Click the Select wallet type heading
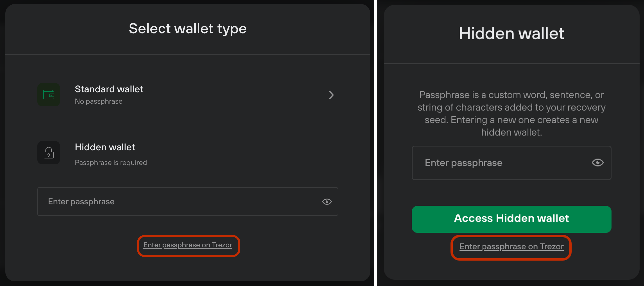The image size is (644, 286). pyautogui.click(x=188, y=29)
